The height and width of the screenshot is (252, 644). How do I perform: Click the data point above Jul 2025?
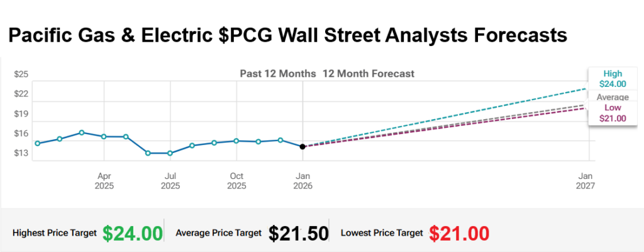click(170, 153)
